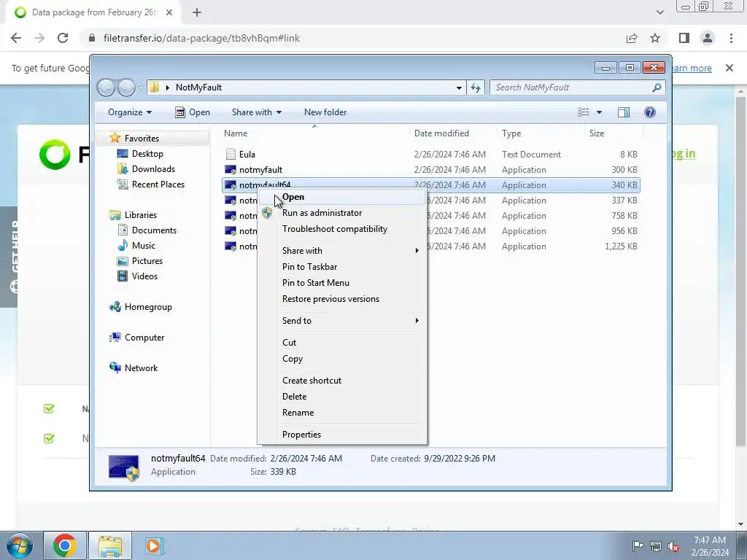Screen dimensions: 747x560
Task: Click Chrome share page icon
Action: (x=632, y=38)
